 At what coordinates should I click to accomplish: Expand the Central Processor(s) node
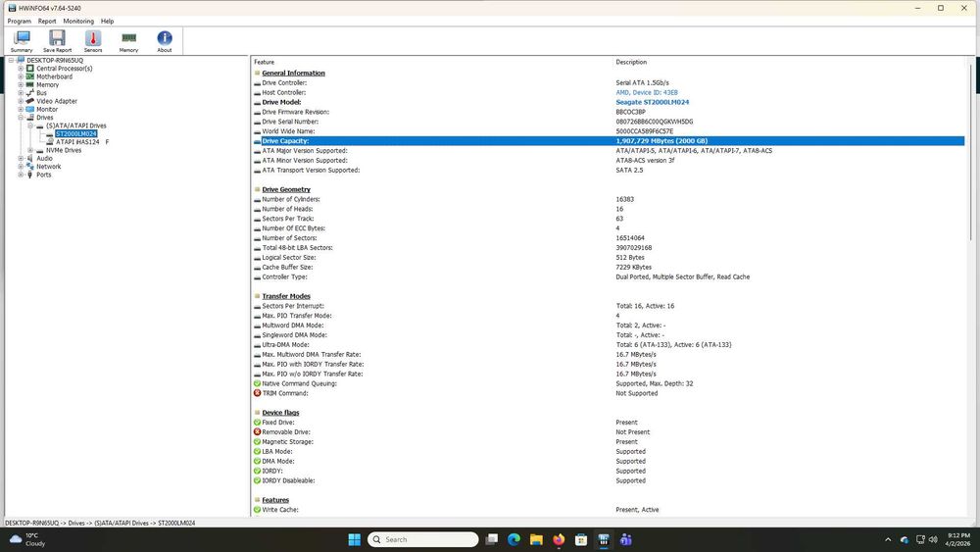(21, 69)
